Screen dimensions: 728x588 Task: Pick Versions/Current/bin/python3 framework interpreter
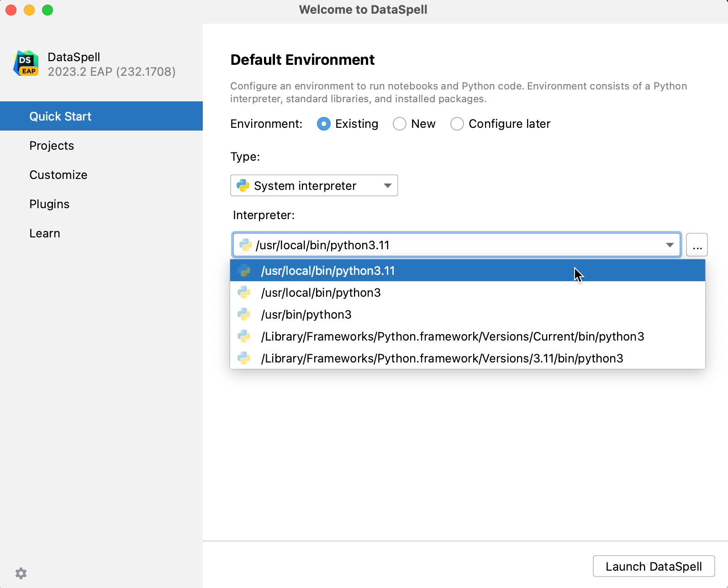pos(468,336)
